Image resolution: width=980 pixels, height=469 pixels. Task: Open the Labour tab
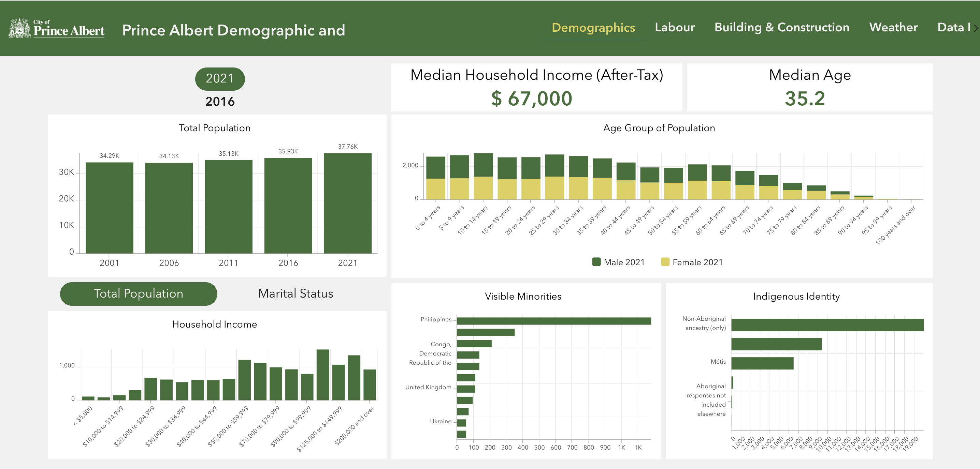pyautogui.click(x=674, y=27)
